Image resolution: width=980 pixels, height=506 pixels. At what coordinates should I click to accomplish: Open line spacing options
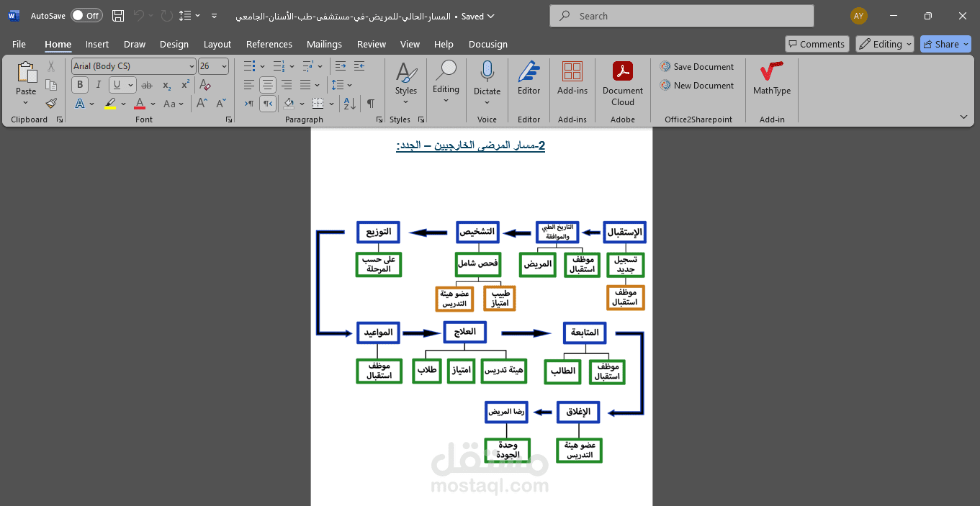click(x=343, y=85)
